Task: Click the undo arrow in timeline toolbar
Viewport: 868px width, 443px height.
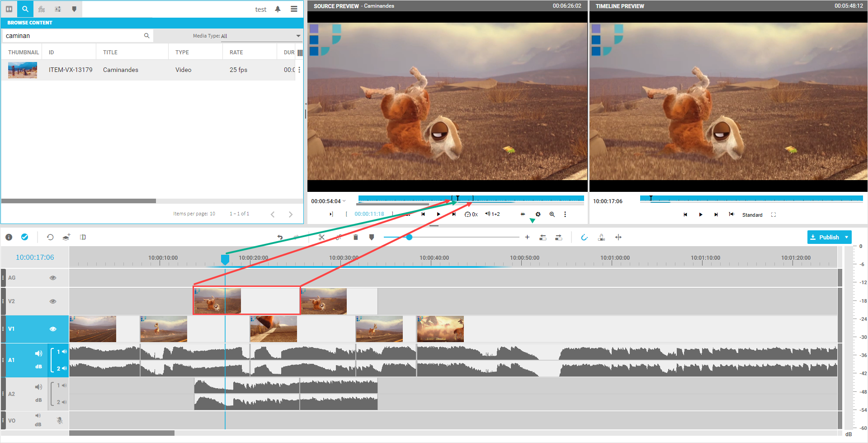Action: (280, 237)
